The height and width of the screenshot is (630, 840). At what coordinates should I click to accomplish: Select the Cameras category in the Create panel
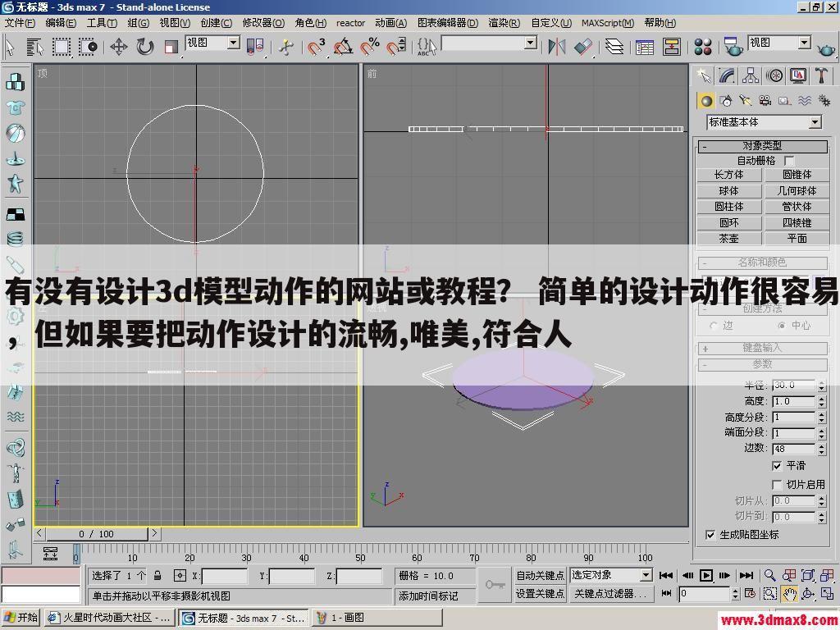click(x=765, y=100)
